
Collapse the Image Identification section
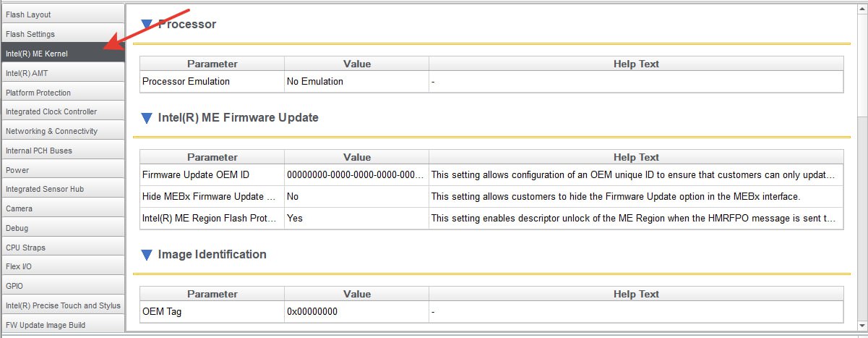pos(147,255)
